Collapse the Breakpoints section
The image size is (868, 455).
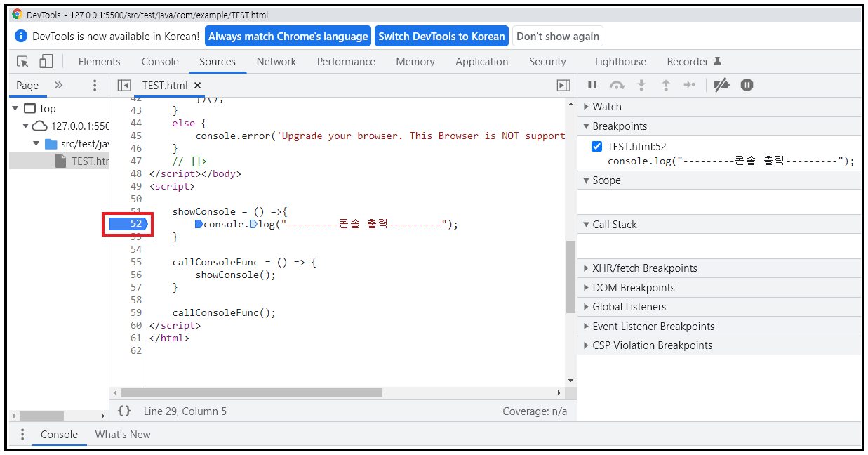[x=719, y=126]
